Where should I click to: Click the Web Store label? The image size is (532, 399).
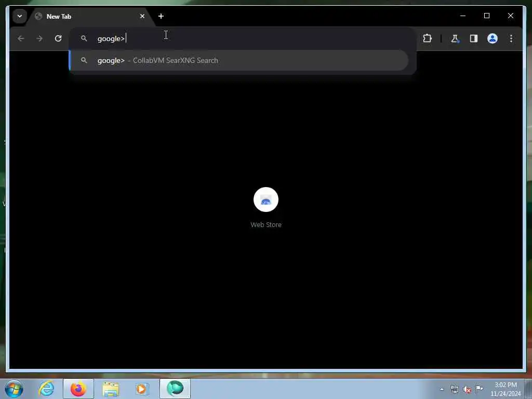point(266,224)
